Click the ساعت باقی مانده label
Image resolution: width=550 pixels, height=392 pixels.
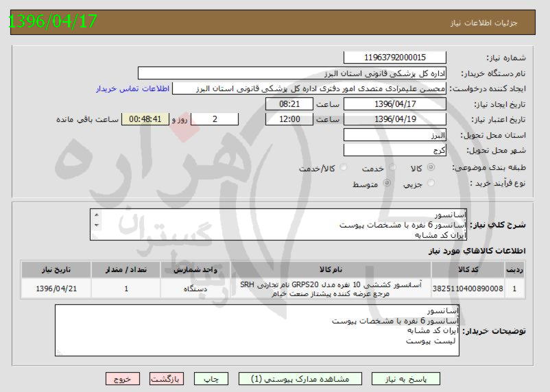pos(87,119)
